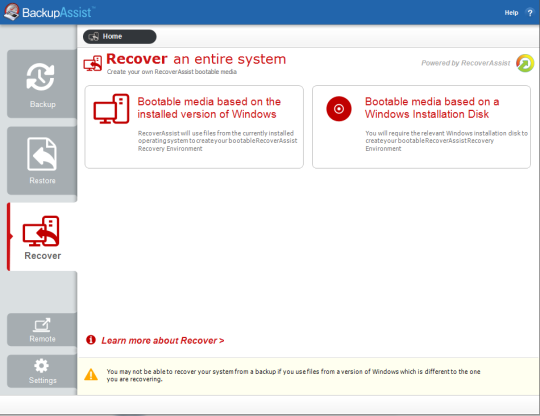Viewport: 540px width, 416px height.
Task: Click the BackupAssist logo icon
Action: pyautogui.click(x=11, y=12)
